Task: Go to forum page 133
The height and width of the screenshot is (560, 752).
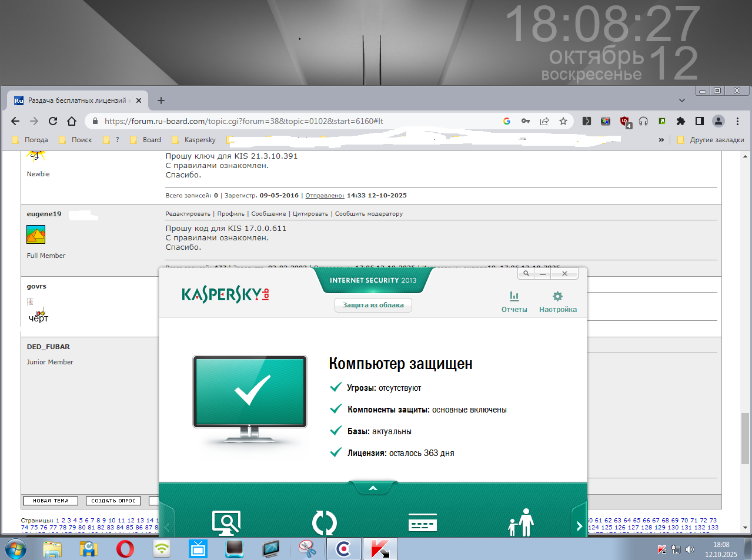Action: click(713, 527)
